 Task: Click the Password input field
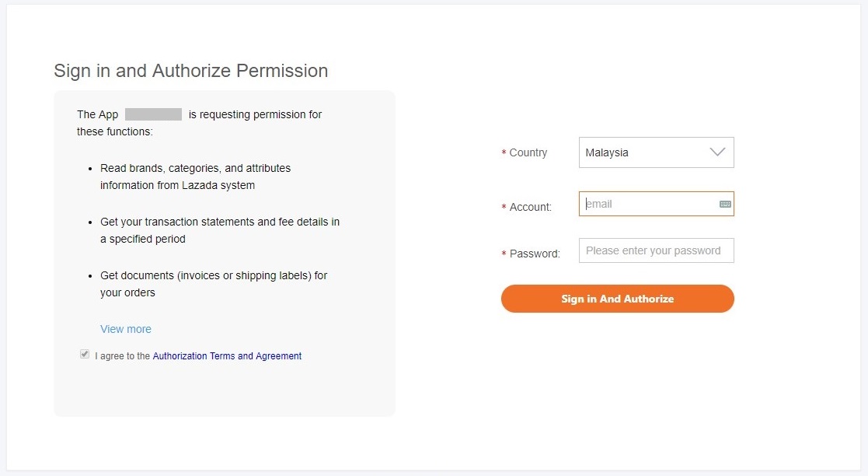pos(656,250)
